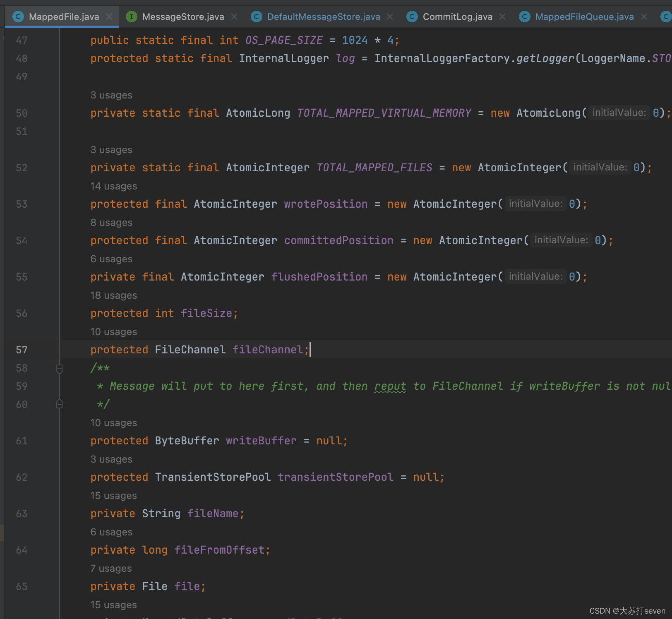Close the MappedFile.java tab

[x=109, y=17]
